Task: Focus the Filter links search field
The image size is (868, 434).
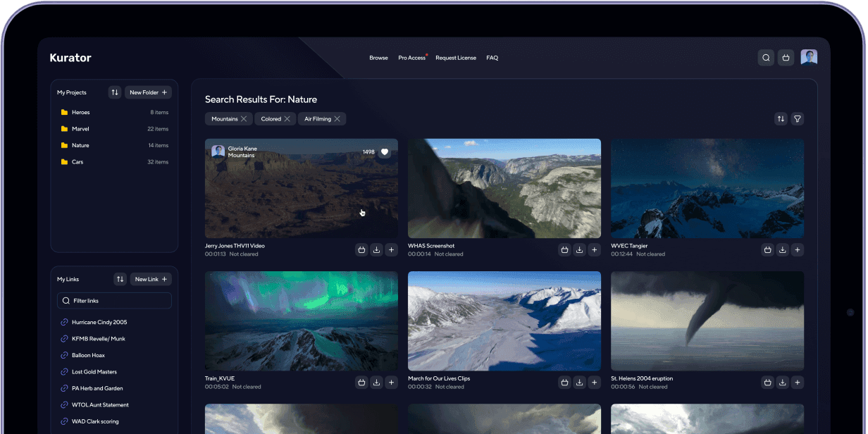Action: coord(114,300)
